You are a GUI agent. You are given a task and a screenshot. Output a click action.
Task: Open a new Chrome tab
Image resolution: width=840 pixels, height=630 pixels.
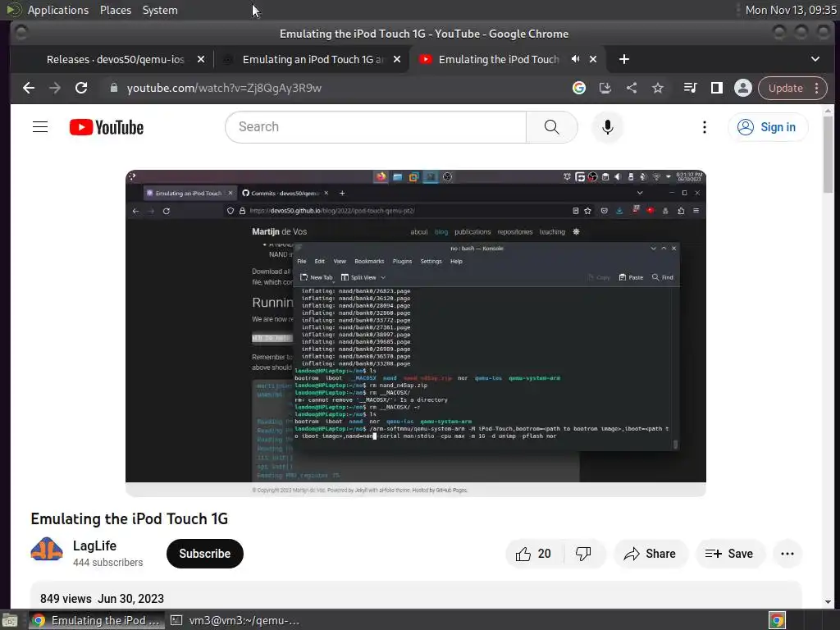point(624,59)
